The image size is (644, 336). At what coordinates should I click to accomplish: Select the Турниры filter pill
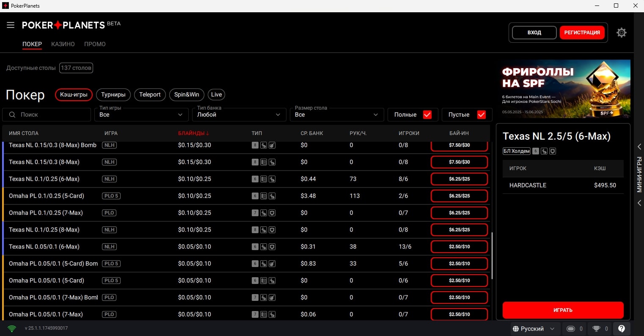(x=113, y=94)
